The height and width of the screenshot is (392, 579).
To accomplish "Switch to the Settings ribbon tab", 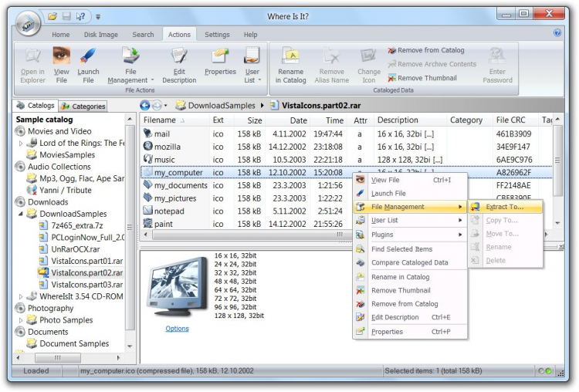I will [x=217, y=35].
